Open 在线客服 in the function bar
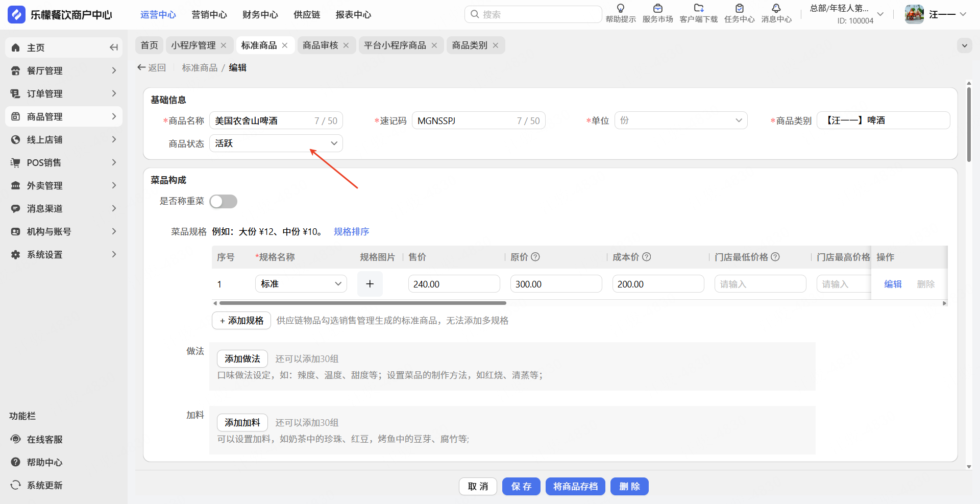Viewport: 980px width, 504px height. tap(44, 439)
